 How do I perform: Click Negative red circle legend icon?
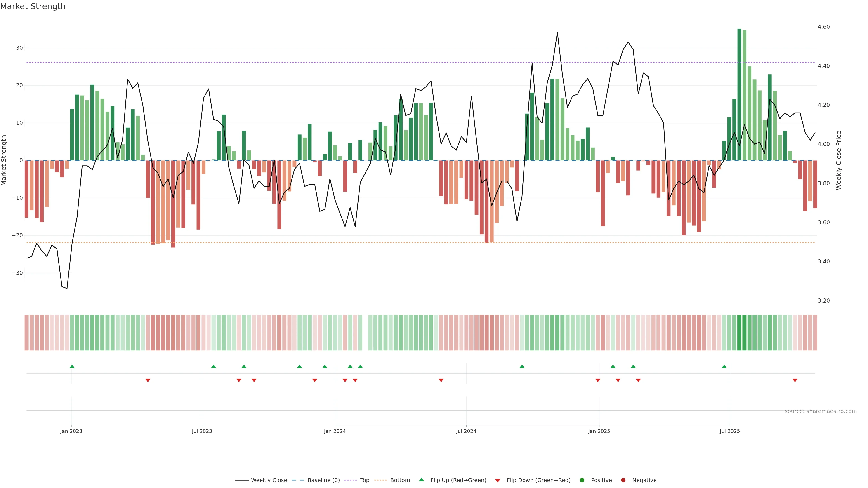623,480
